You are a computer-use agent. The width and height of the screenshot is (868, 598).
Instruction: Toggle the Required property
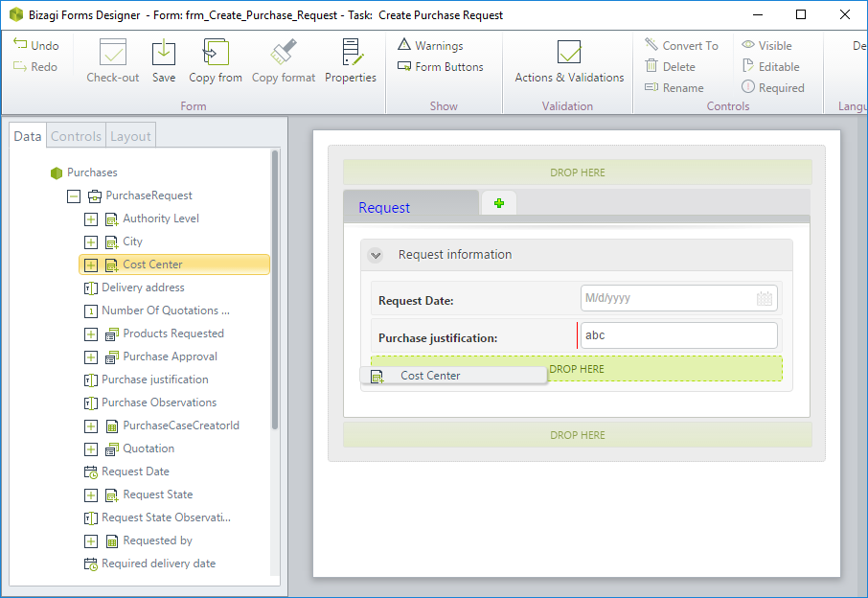tap(773, 87)
